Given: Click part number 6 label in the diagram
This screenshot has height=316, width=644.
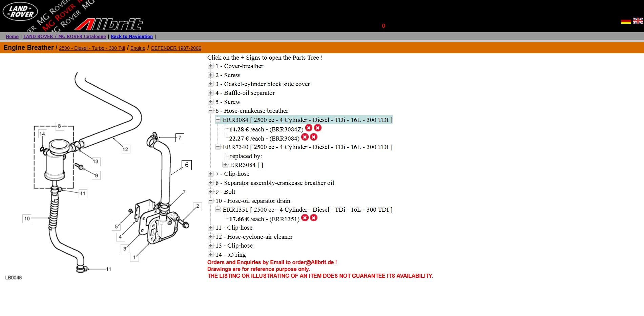Looking at the screenshot, I should click(187, 165).
